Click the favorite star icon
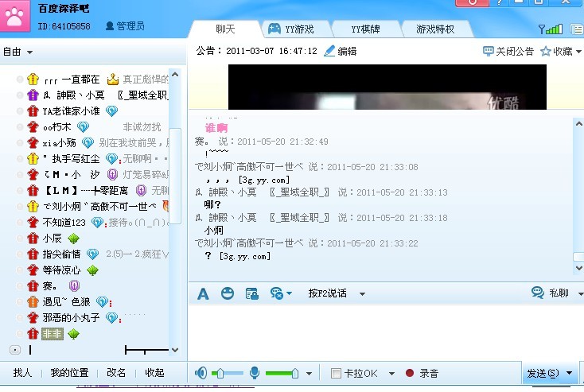Viewport: 584px width, 392px height. [x=546, y=51]
